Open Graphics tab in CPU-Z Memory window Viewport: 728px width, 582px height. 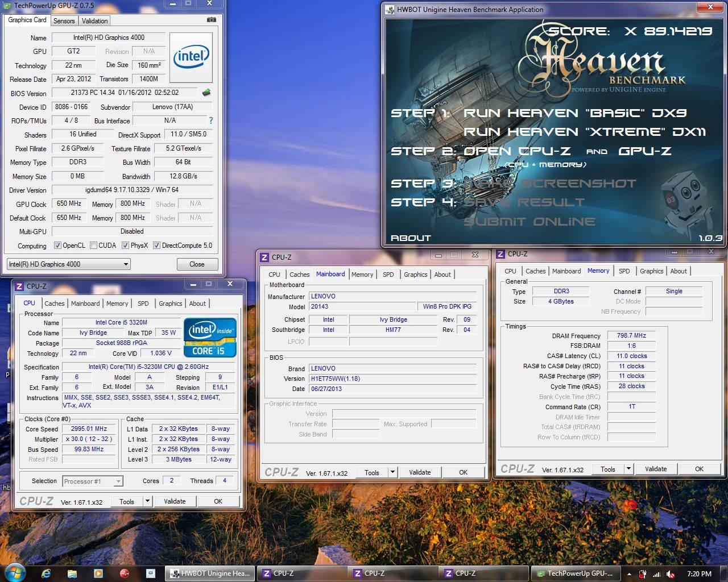click(x=651, y=271)
